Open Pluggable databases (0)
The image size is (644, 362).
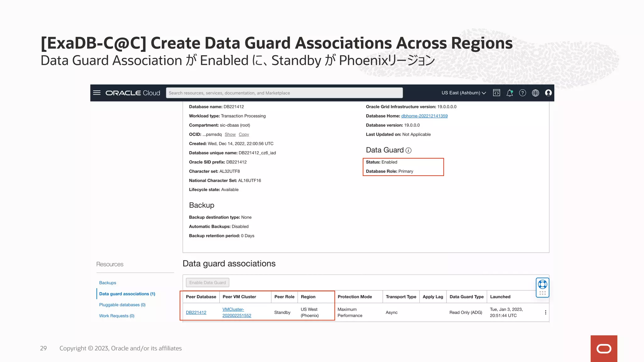point(122,305)
